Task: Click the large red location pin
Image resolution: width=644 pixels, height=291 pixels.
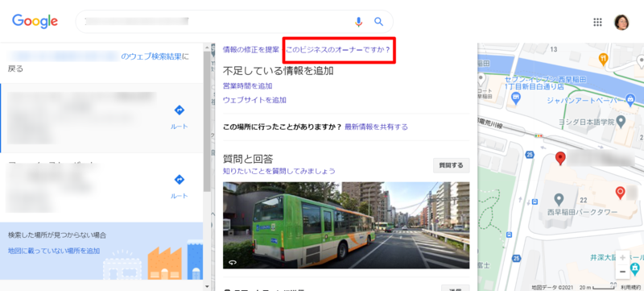Action: click(560, 158)
